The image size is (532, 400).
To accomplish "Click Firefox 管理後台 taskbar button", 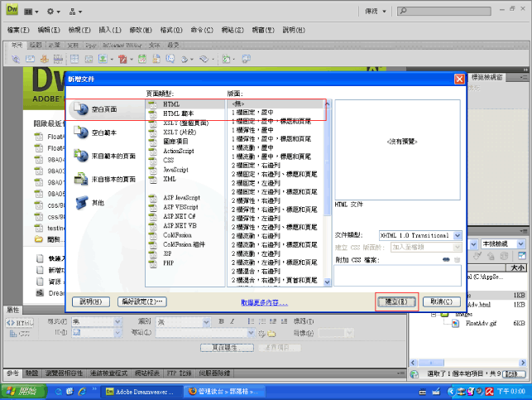I will pyautogui.click(x=225, y=392).
